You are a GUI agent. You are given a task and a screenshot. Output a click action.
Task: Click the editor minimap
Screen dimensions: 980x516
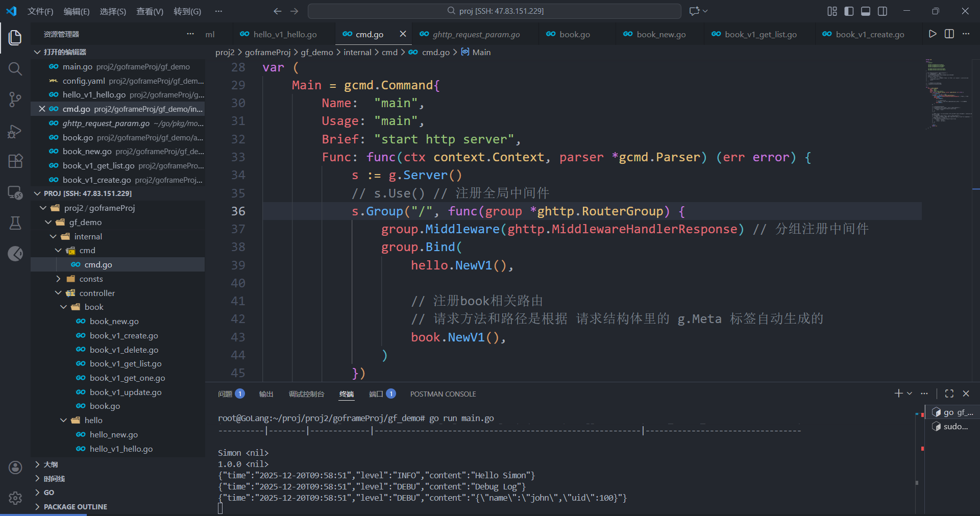point(948,94)
